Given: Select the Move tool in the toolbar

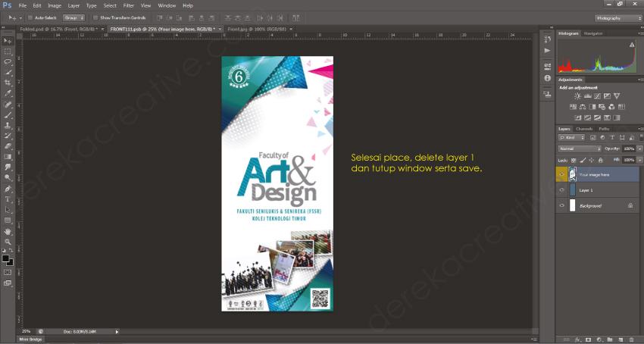Looking at the screenshot, I should [x=8, y=40].
